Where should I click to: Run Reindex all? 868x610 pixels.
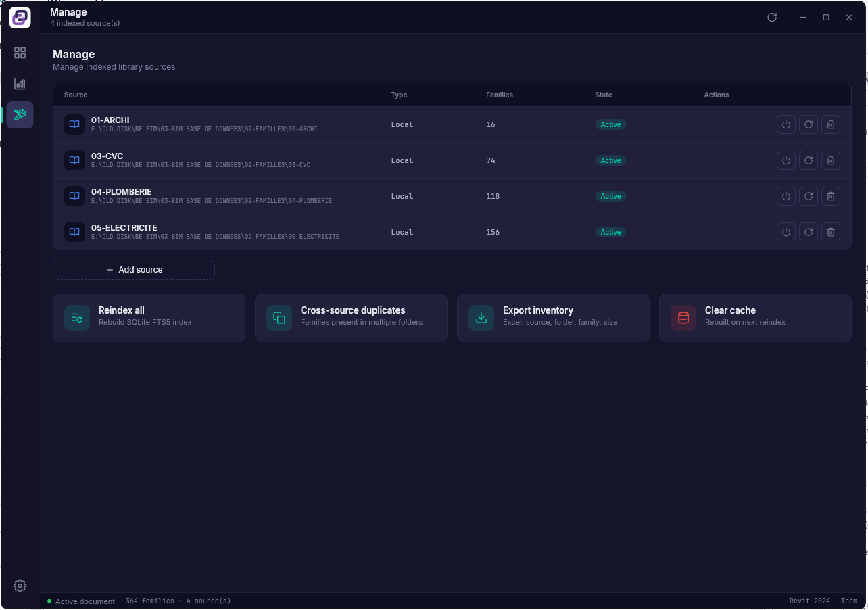pos(149,318)
